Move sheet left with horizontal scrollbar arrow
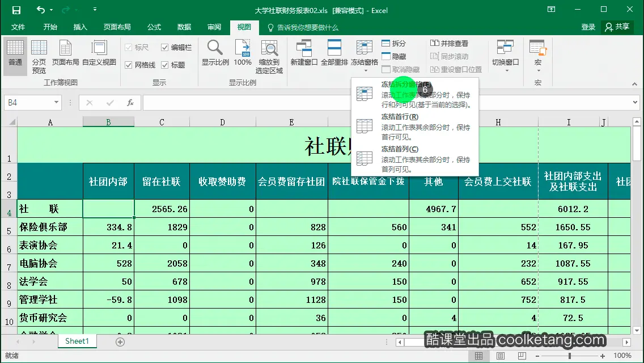Screen dimensions: 644x363 400,342
